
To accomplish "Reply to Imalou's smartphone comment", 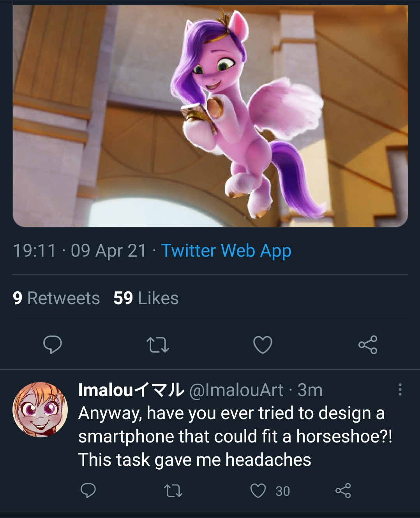I will click(88, 491).
